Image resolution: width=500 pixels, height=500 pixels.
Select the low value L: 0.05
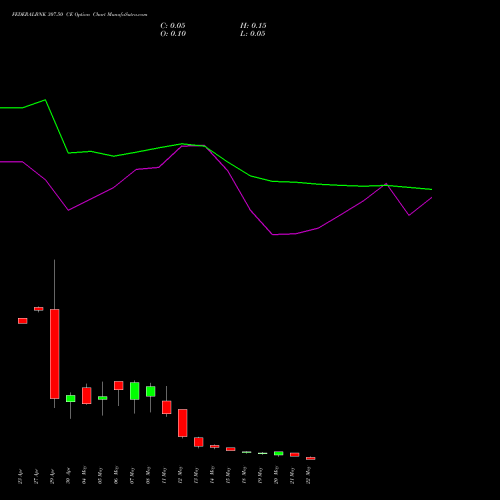[x=253, y=34]
